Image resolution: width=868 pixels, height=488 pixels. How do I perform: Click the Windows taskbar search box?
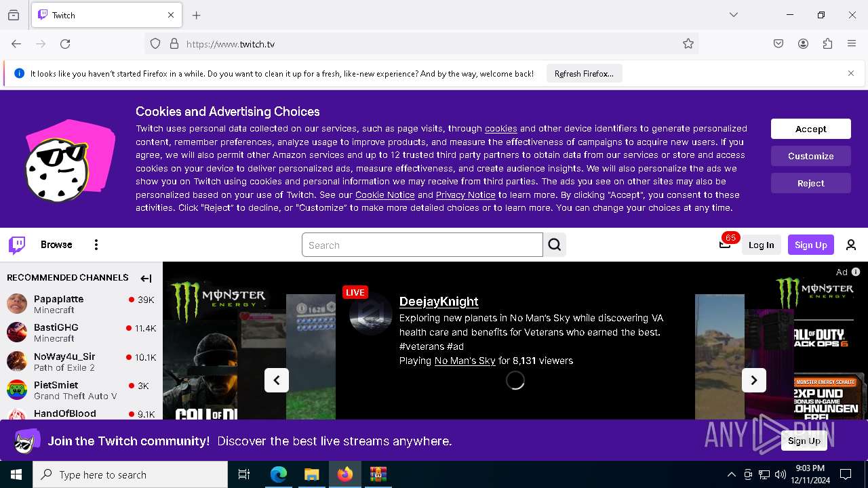[130, 474]
